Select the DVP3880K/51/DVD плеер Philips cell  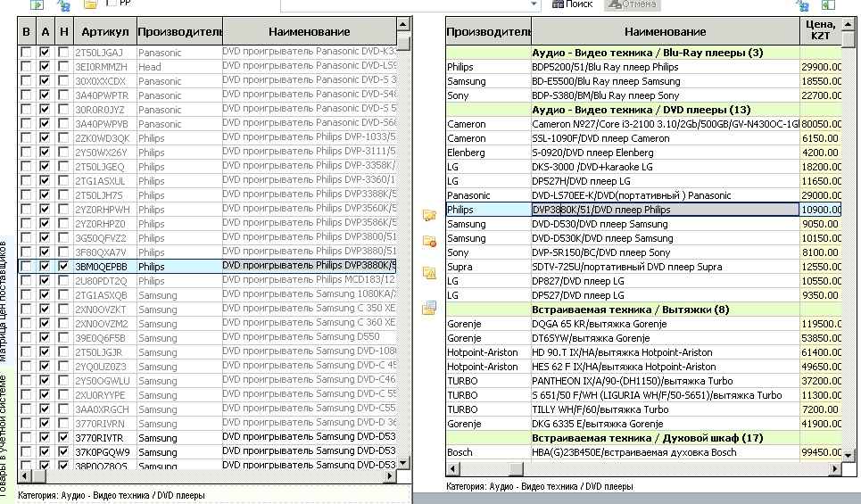click(x=665, y=210)
